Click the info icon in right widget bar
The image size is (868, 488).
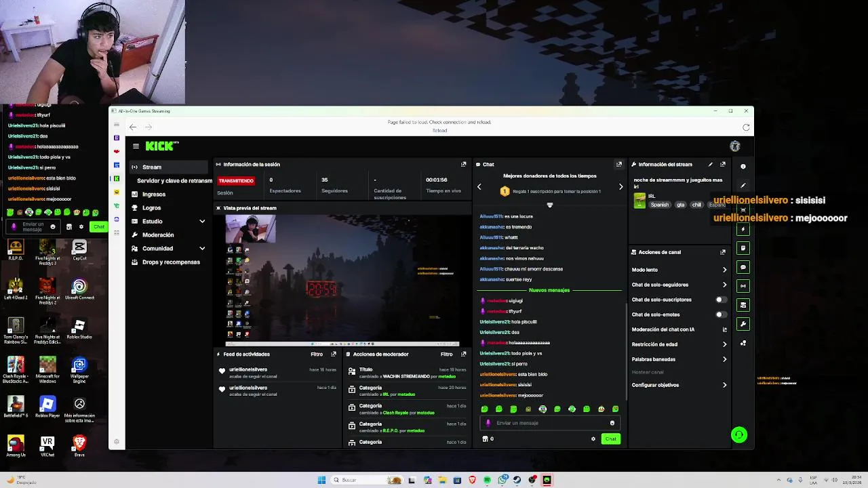click(x=743, y=167)
